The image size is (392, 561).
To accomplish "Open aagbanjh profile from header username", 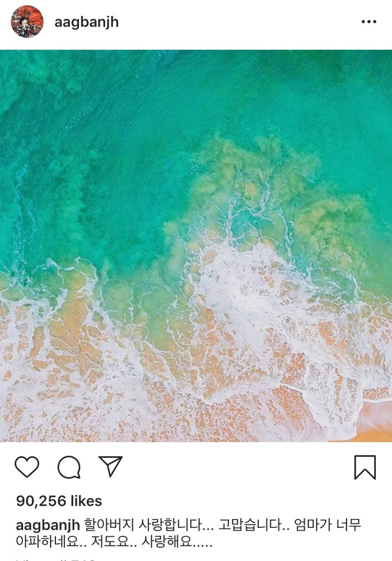I will pyautogui.click(x=86, y=22).
